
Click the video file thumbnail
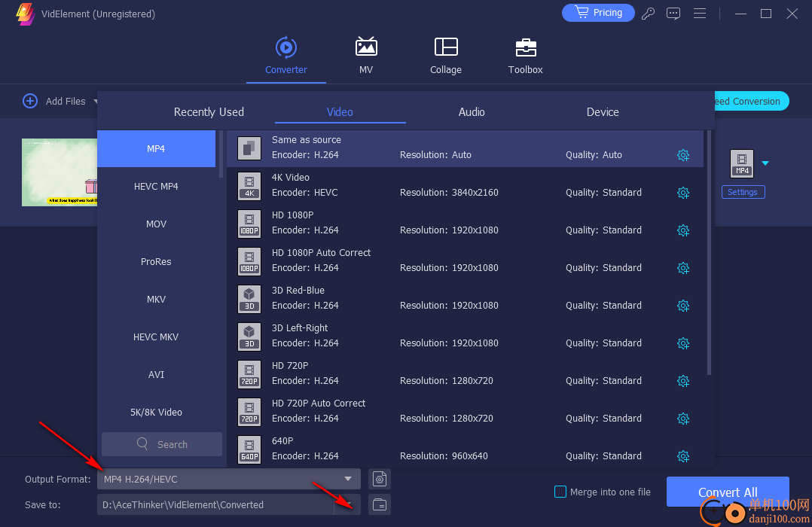pyautogui.click(x=60, y=172)
